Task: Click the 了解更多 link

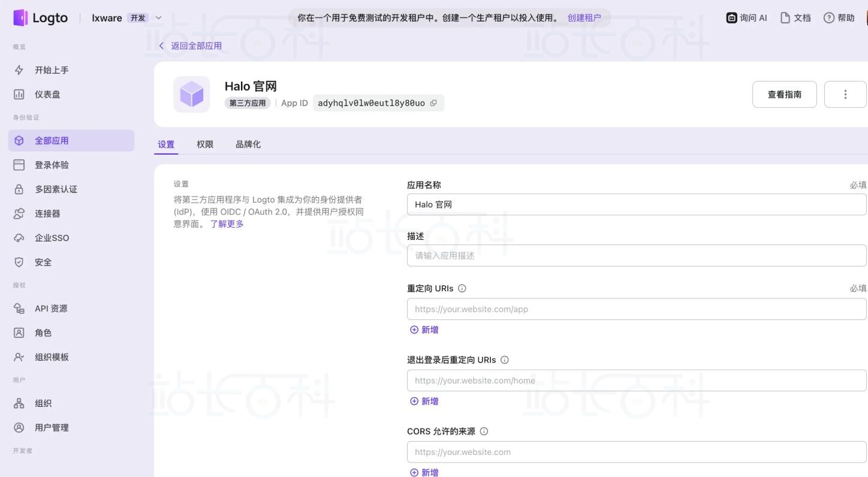Action: [x=227, y=224]
